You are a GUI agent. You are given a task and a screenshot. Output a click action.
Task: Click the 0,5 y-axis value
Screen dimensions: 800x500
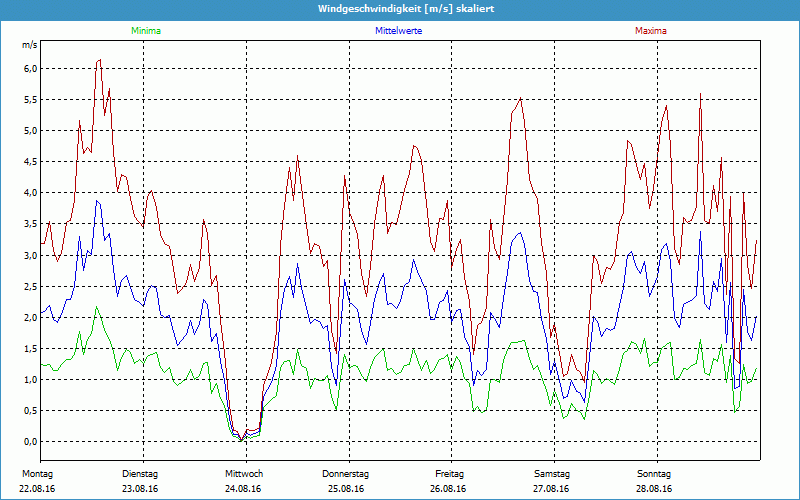pyautogui.click(x=31, y=411)
